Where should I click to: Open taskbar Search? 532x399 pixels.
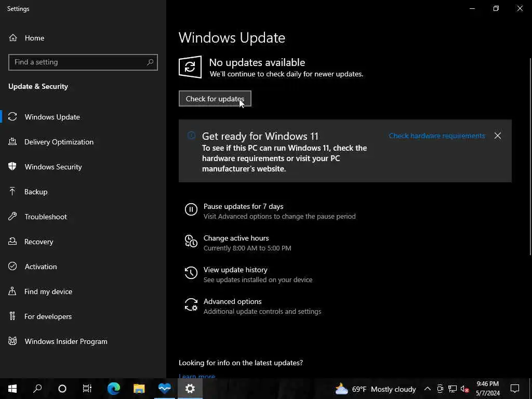pyautogui.click(x=37, y=389)
